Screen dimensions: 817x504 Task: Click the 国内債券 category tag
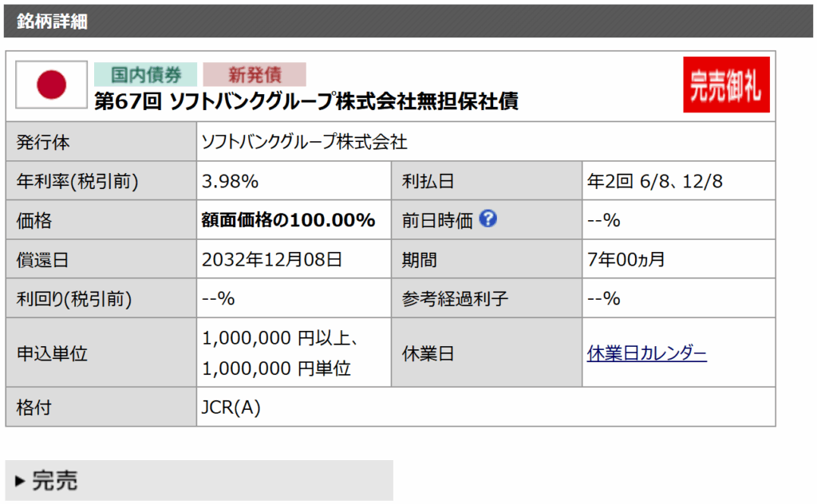145,74
